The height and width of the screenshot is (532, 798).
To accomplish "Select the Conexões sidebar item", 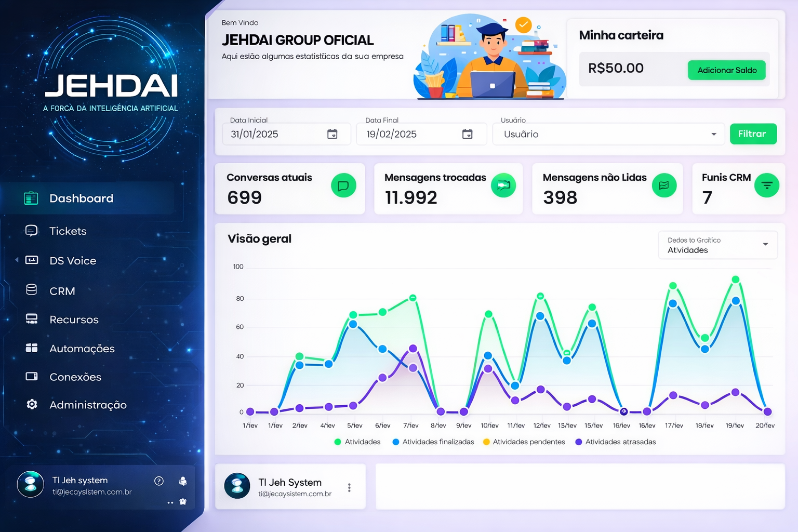I will point(31,377).
